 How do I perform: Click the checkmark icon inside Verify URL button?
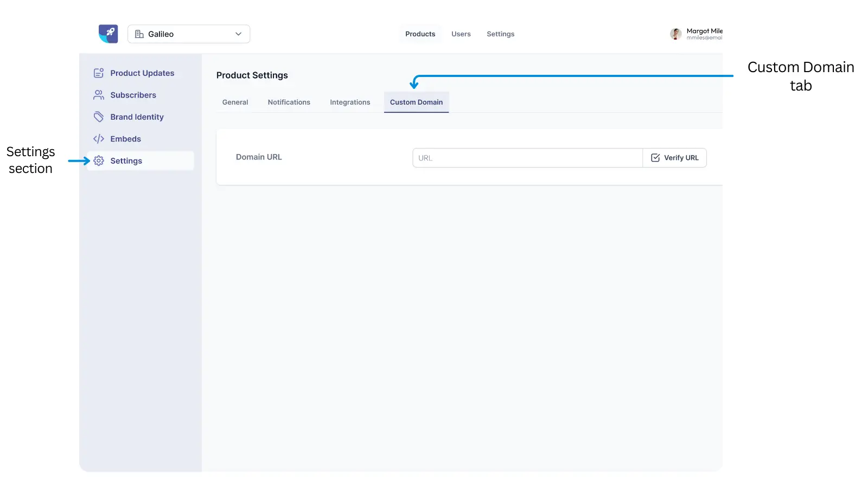[655, 157]
